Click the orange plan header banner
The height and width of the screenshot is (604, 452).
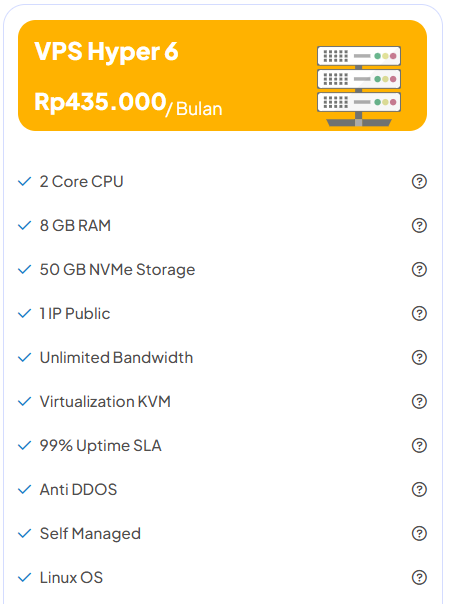(x=222, y=76)
